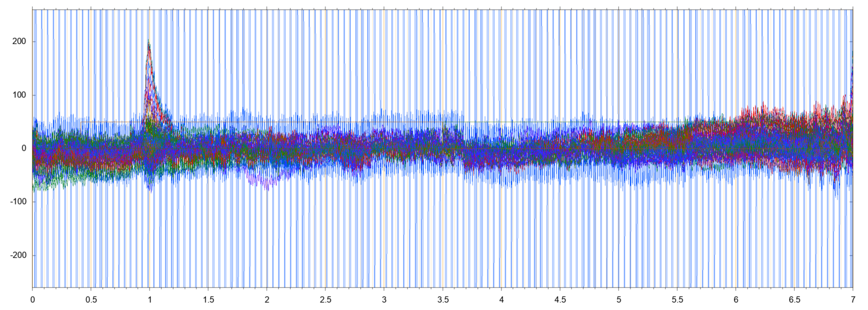
Task: Click the 7 tick label on the horizontal axis
Action: pos(853,299)
